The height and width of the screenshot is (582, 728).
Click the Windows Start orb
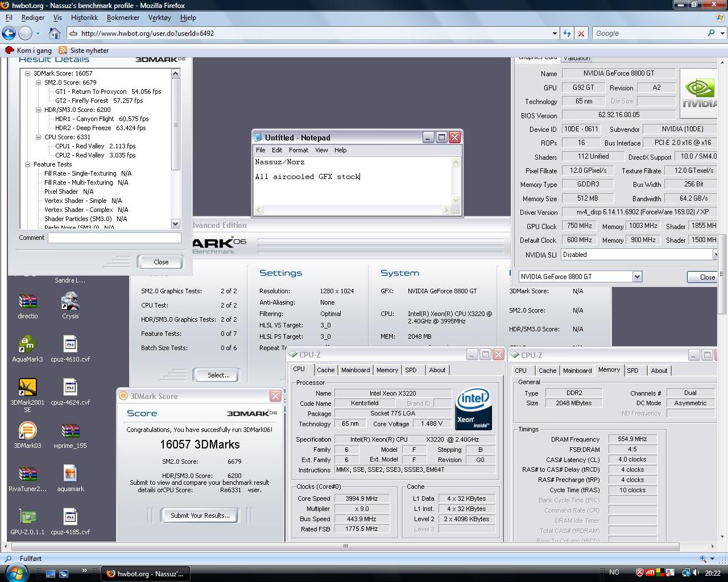17,573
